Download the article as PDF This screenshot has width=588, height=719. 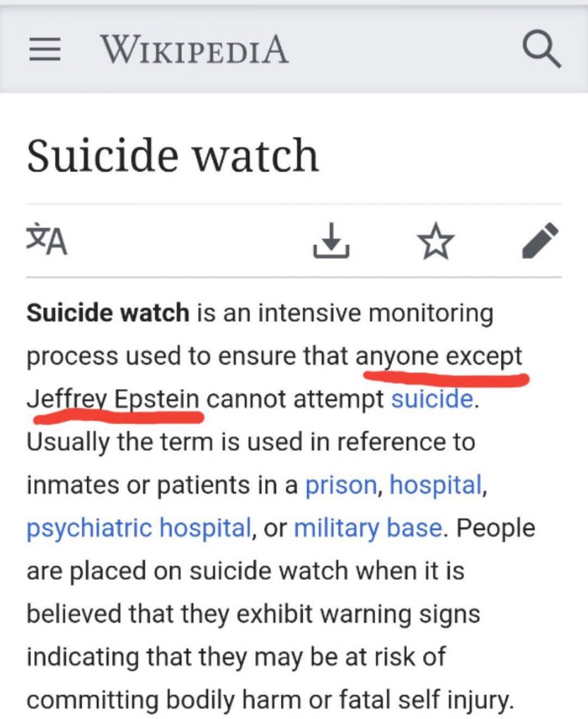pyautogui.click(x=331, y=240)
